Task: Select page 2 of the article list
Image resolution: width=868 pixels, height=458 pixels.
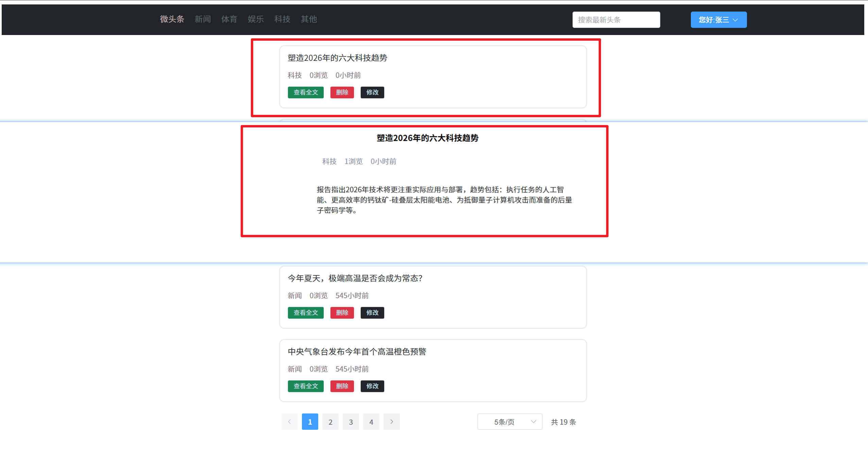Action: point(330,422)
